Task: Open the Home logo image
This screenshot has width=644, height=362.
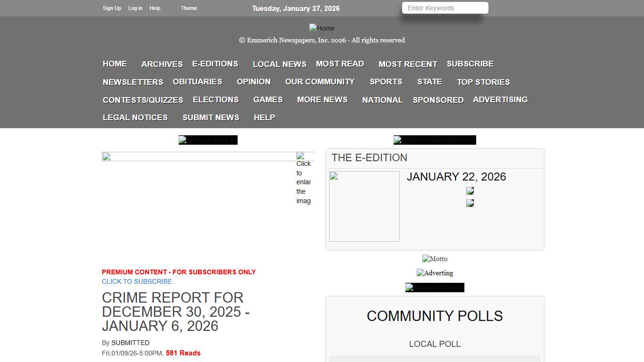Action: (322, 28)
